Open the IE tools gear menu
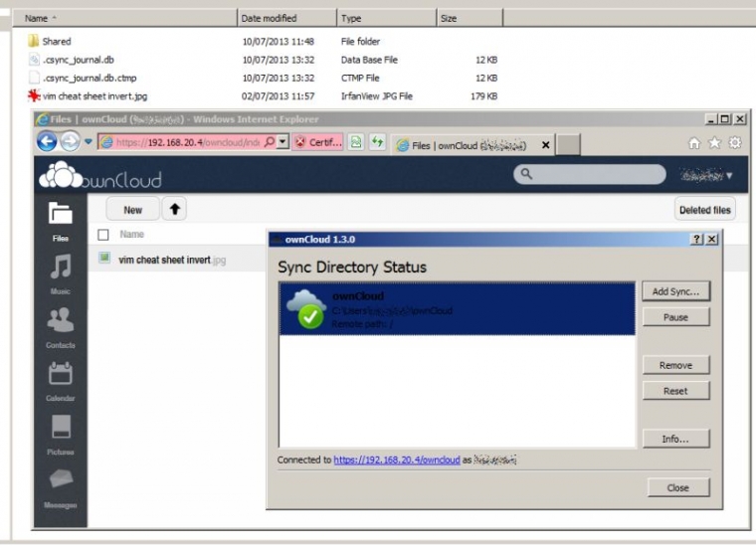Image resolution: width=756 pixels, height=550 pixels. [735, 143]
